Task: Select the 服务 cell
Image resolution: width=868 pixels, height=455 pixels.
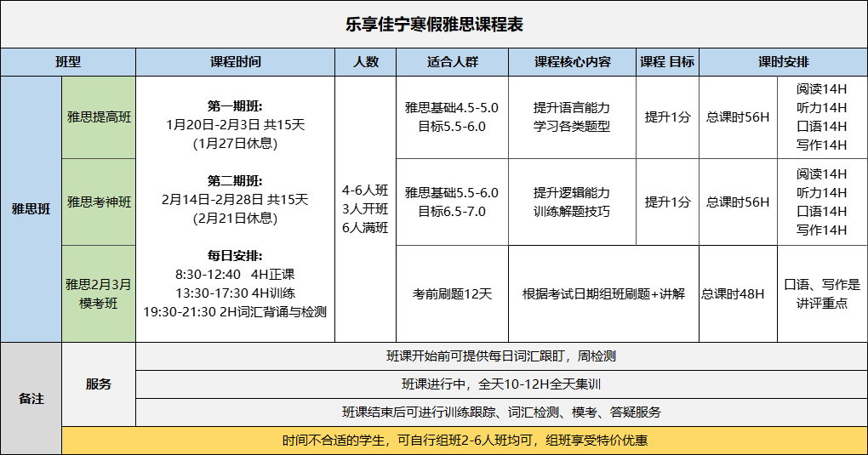Action: (99, 384)
